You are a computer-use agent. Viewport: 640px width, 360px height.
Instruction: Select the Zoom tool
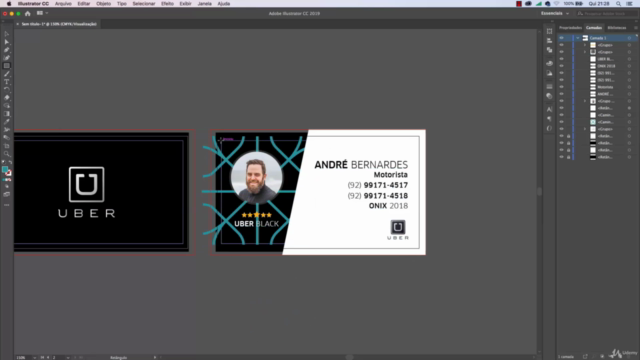click(7, 154)
